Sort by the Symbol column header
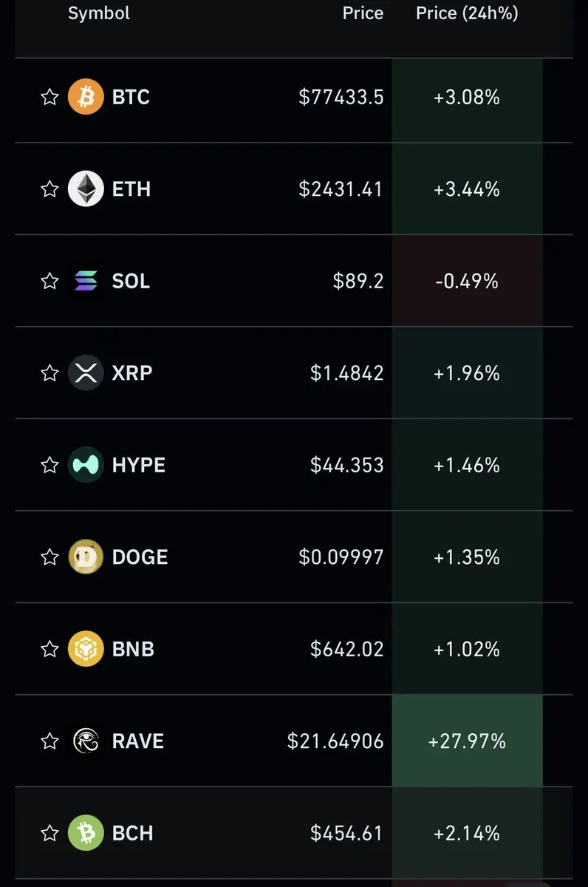 click(x=98, y=13)
